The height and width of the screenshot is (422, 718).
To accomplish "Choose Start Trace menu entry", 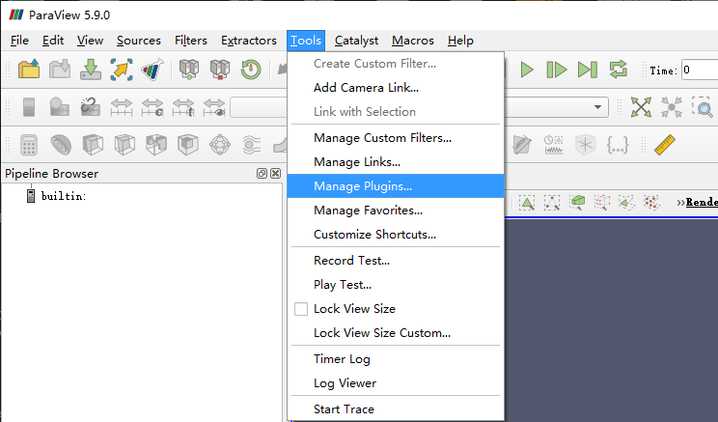I will coord(396,409).
